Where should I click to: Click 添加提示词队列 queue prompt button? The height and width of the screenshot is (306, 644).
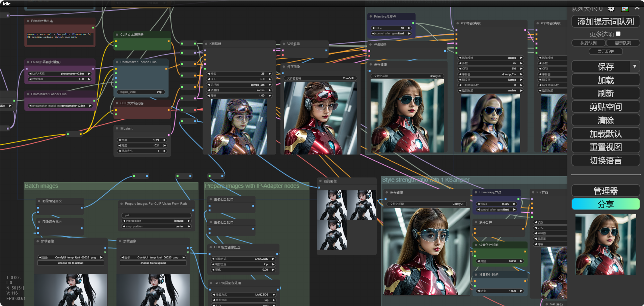coord(606,22)
